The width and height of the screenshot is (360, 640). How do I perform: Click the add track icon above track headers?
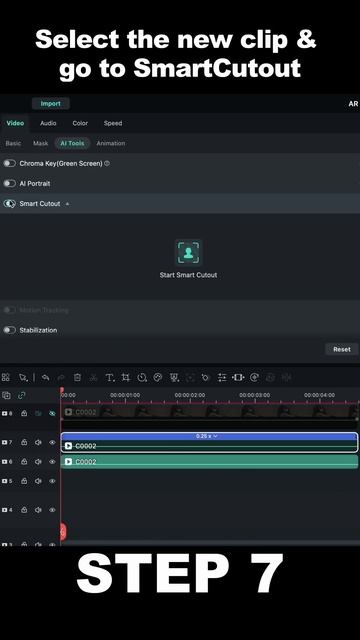pos(6,395)
